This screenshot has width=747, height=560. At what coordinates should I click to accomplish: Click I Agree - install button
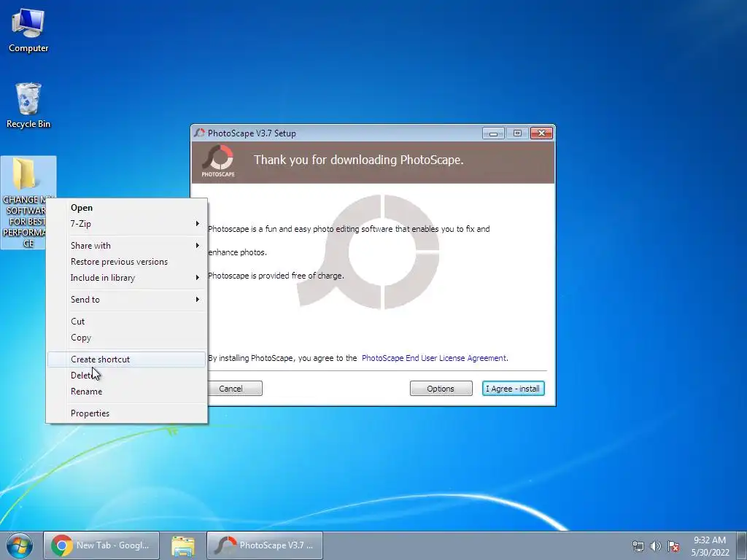click(x=513, y=389)
